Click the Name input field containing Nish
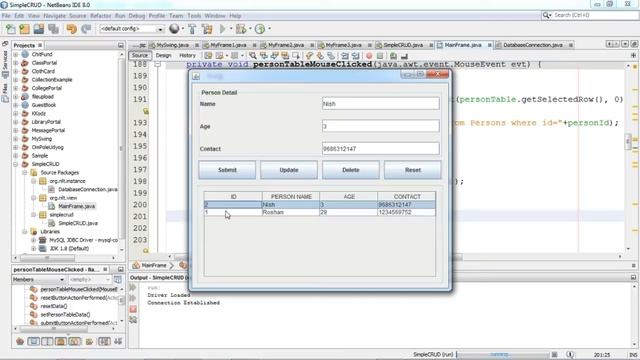This screenshot has width=640, height=360. click(380, 104)
